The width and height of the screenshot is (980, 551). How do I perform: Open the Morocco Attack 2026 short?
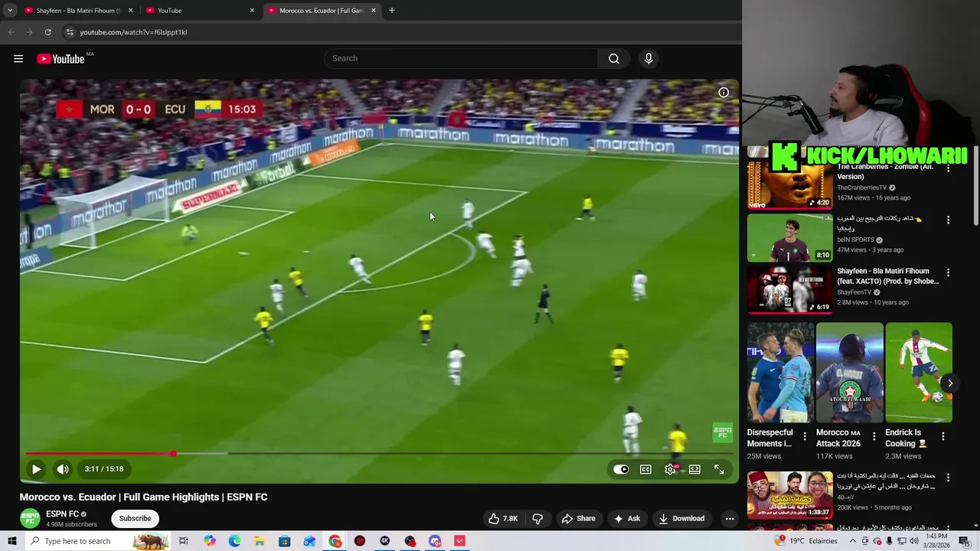point(850,373)
